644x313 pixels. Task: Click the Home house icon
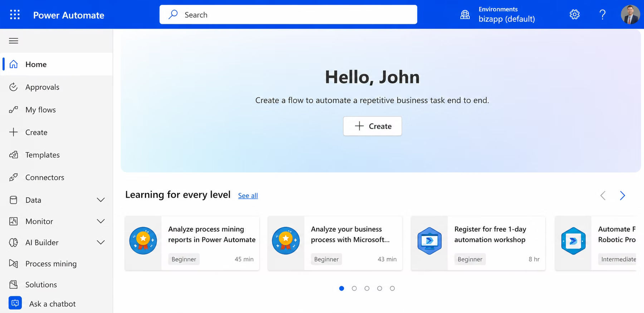(14, 64)
